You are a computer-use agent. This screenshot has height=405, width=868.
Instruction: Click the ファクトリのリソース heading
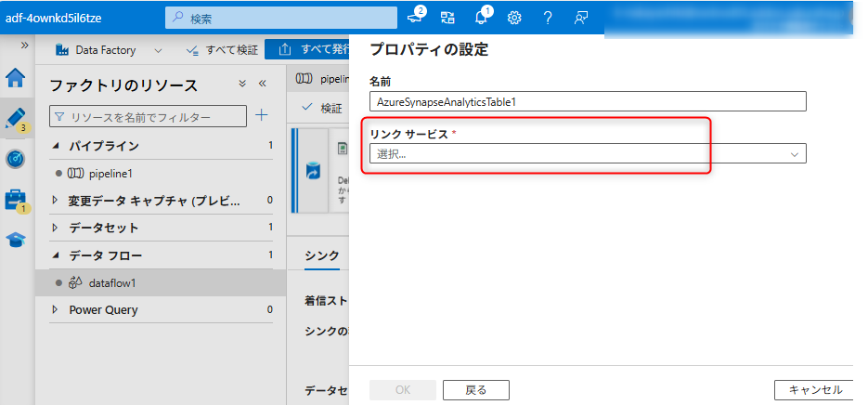123,85
